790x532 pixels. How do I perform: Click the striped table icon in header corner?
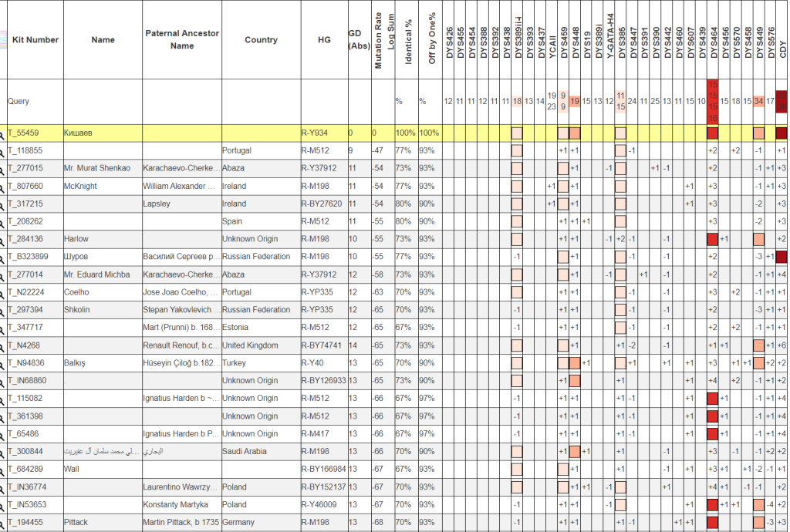point(3,39)
